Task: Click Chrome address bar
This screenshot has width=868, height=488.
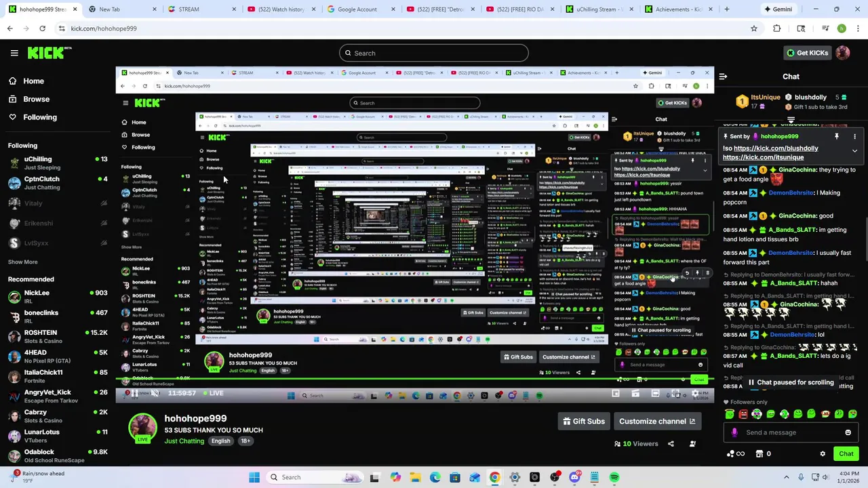Action: [x=400, y=28]
